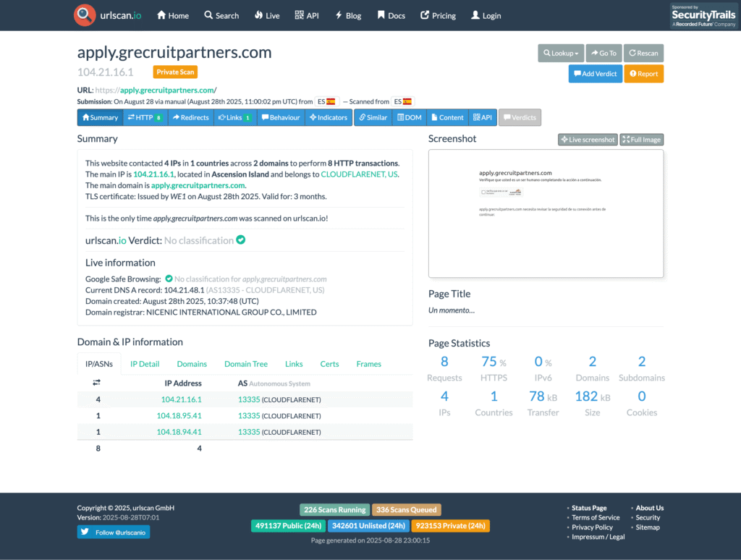Click the page screenshot thumbnail
The height and width of the screenshot is (560, 741).
click(x=546, y=213)
